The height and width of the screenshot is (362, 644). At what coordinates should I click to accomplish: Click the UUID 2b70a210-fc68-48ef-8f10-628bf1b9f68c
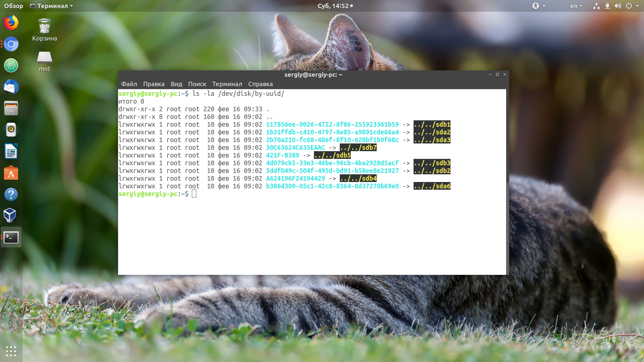click(x=332, y=140)
